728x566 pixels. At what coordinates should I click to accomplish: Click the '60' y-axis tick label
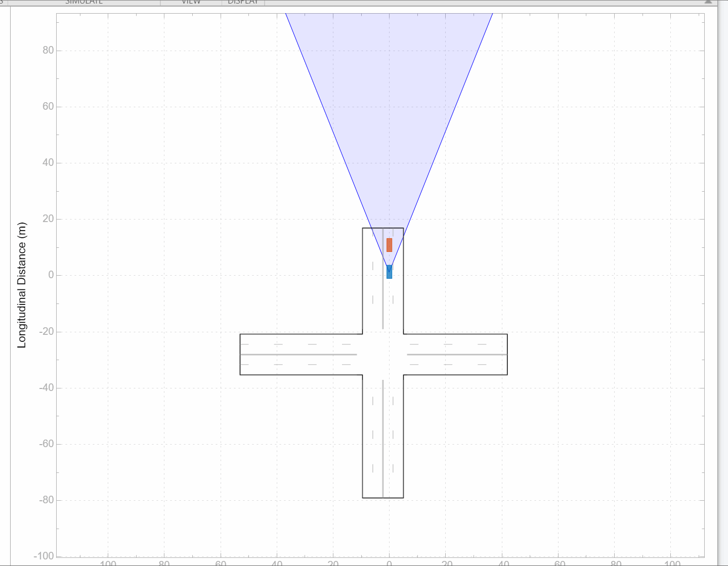(48, 107)
